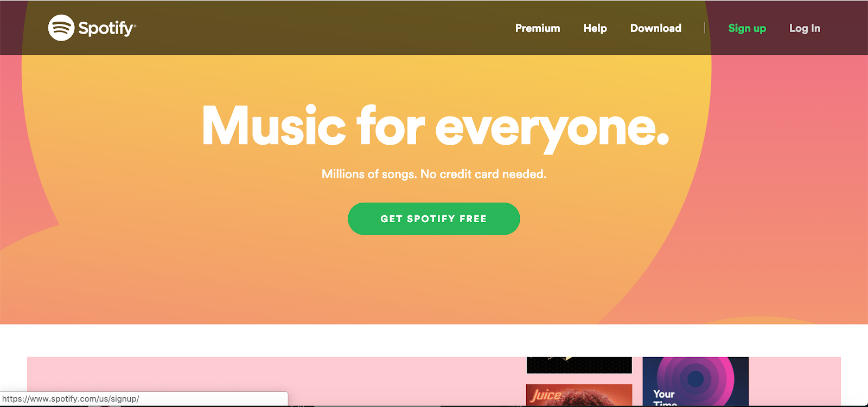Screen dimensions: 868x407
Task: Click the white gap below hero section
Action: pyautogui.click(x=434, y=340)
